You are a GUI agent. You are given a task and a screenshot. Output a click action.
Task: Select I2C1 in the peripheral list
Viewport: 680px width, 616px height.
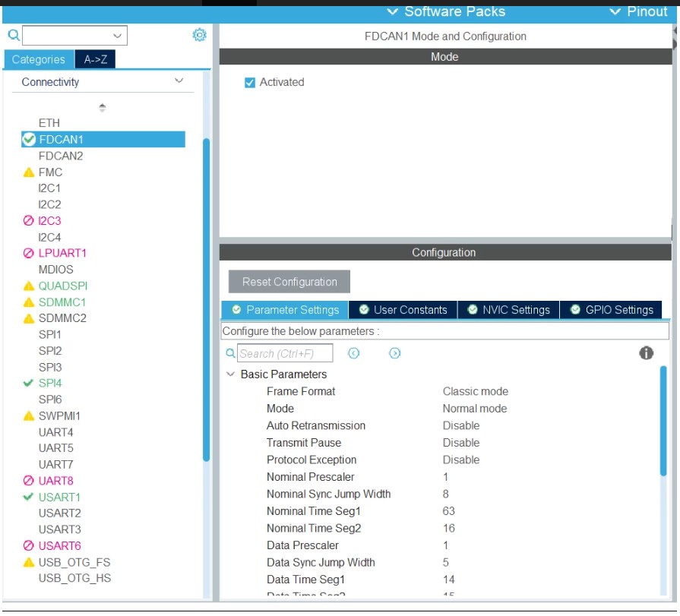[49, 188]
